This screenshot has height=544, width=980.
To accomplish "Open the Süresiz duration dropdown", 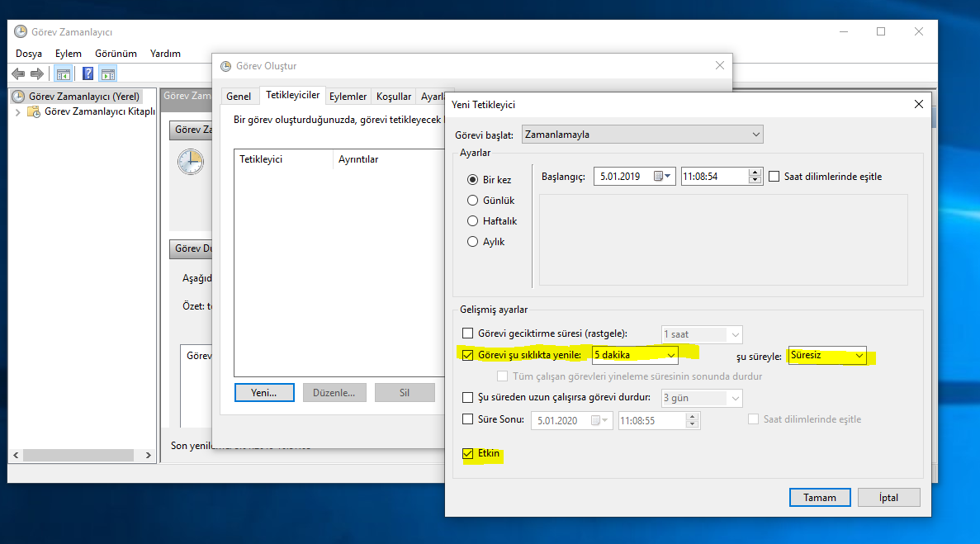I will coord(859,356).
